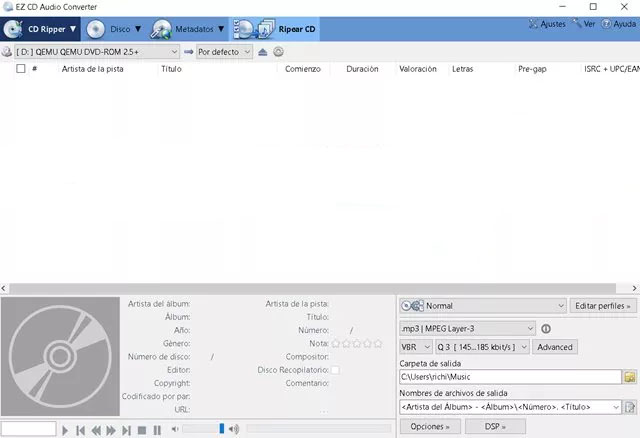Click the ISRC + UPC/EAN column header
This screenshot has width=640, height=438.
coord(612,69)
